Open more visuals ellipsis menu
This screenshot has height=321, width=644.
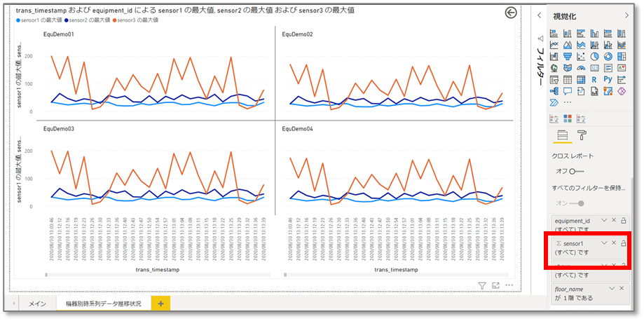tap(568, 102)
